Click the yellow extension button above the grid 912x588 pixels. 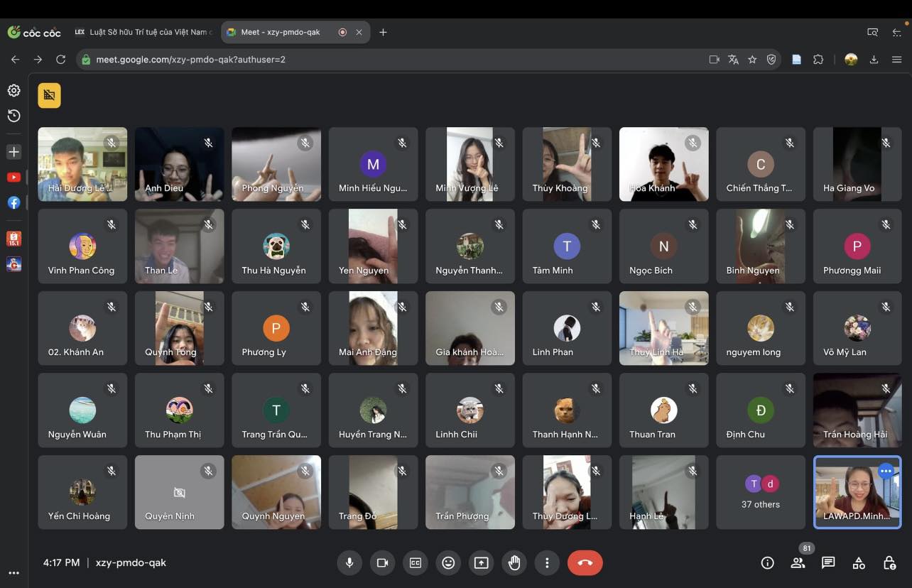click(50, 95)
